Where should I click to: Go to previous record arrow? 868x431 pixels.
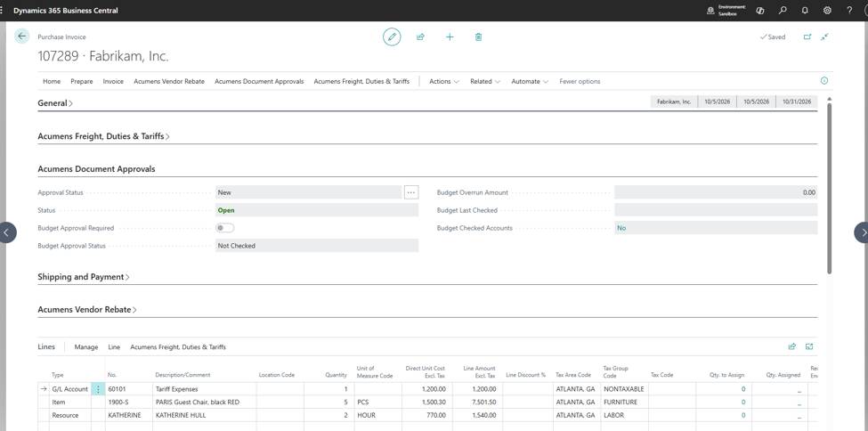click(6, 232)
